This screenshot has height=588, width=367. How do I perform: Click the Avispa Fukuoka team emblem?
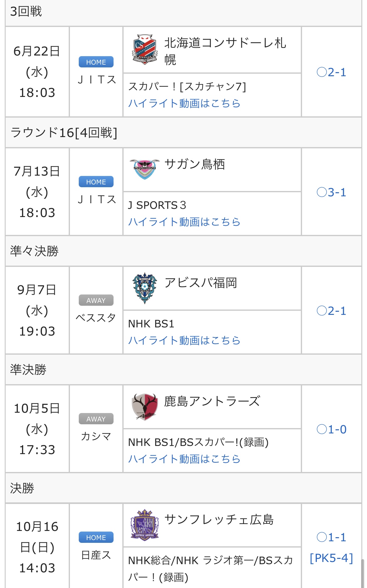coord(145,288)
